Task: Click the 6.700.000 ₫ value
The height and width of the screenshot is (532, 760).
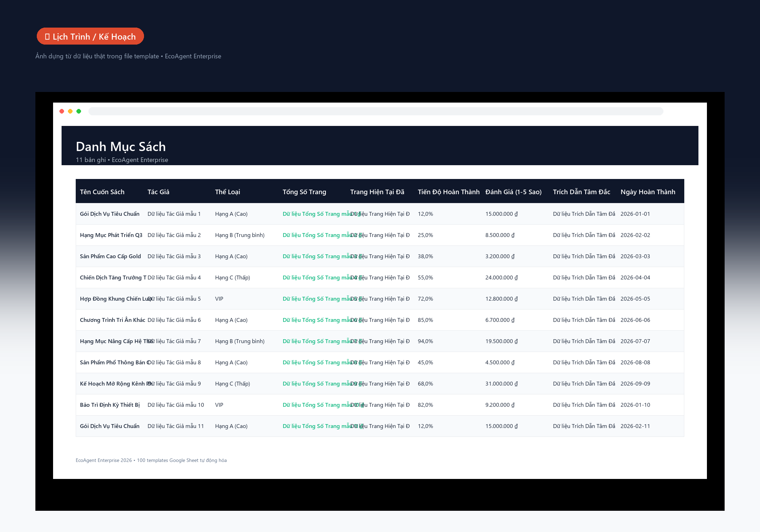Action: click(x=500, y=320)
